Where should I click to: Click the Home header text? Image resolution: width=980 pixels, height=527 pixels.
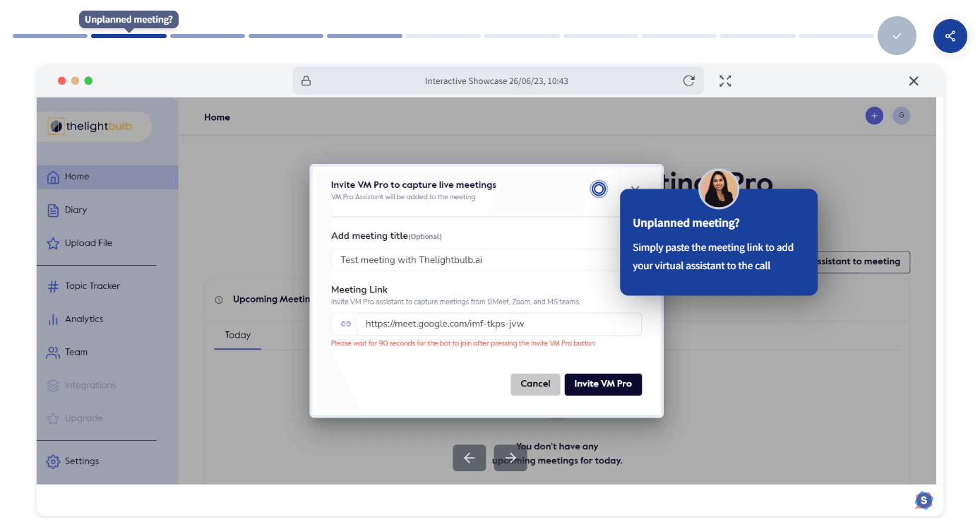[x=217, y=117]
